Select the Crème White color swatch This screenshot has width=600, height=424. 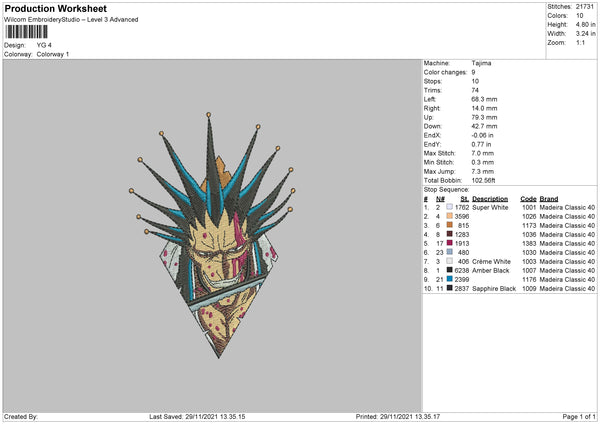pos(449,261)
